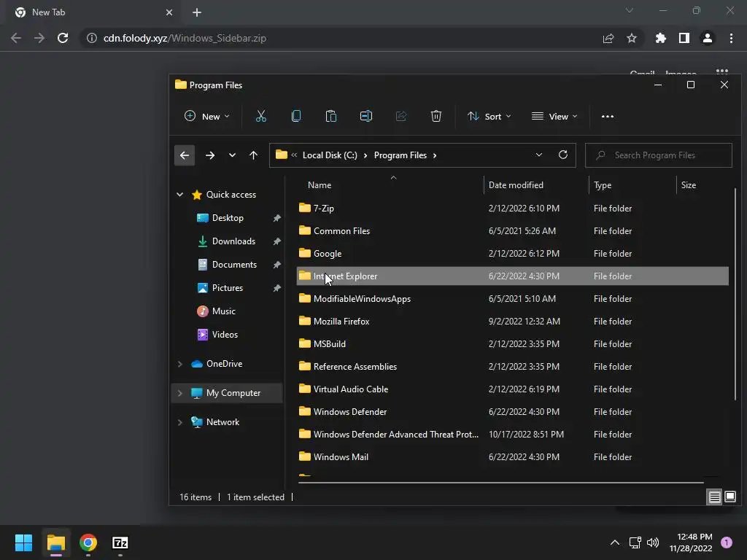Switch to details view icon in status bar
This screenshot has width=747, height=560.
715,497
